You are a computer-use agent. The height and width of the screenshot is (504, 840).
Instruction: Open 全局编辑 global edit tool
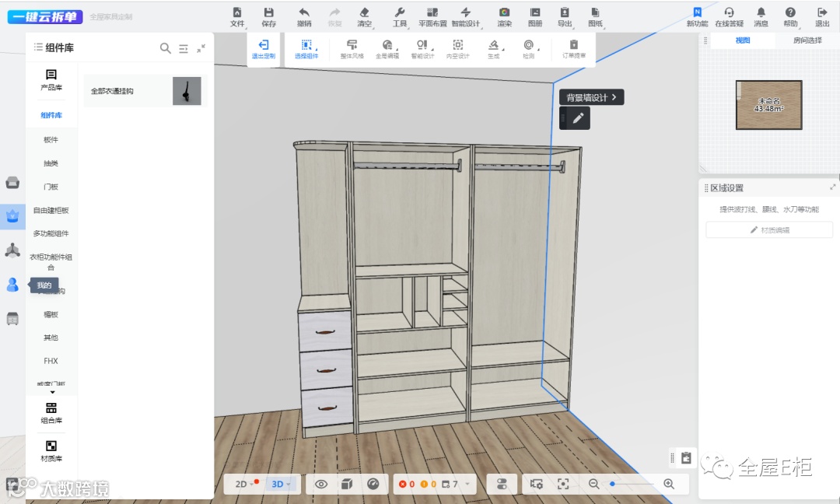point(387,49)
